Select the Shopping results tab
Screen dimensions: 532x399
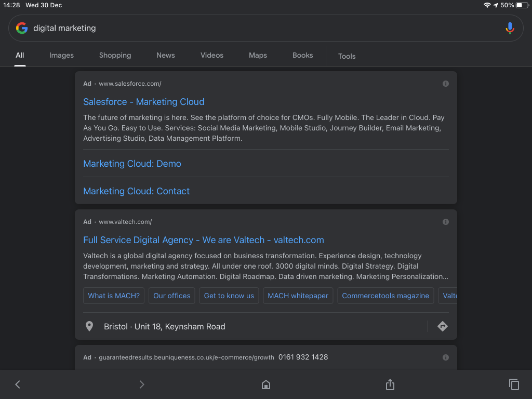coord(115,55)
